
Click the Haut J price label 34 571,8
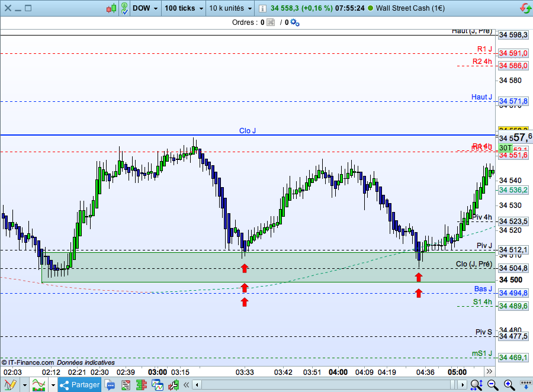(513, 101)
